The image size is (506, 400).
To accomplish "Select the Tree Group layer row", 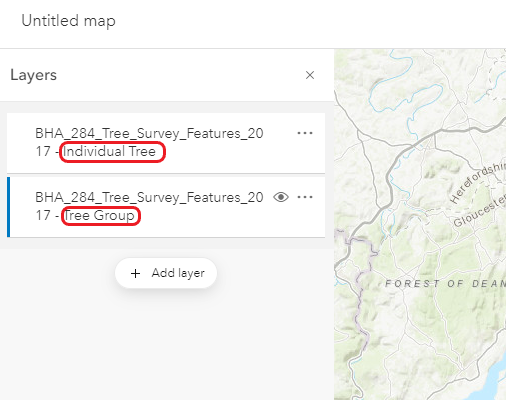I will point(166,207).
